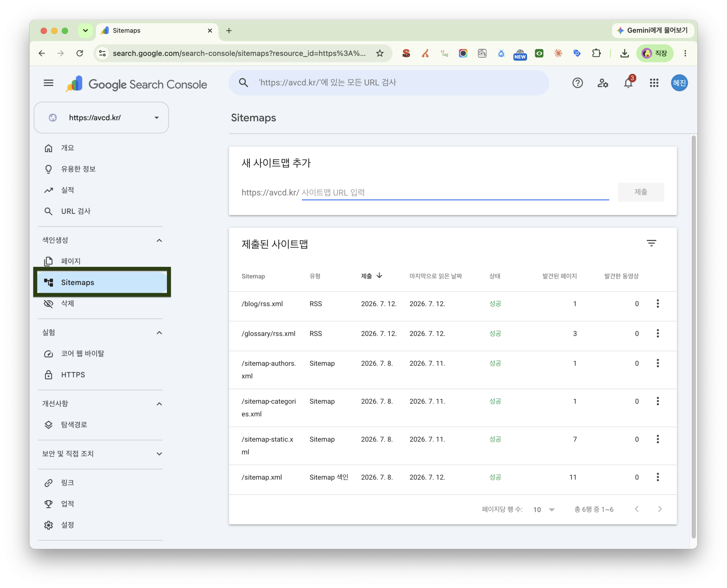Open 설정 in the sidebar
The height and width of the screenshot is (588, 727).
pyautogui.click(x=101, y=525)
